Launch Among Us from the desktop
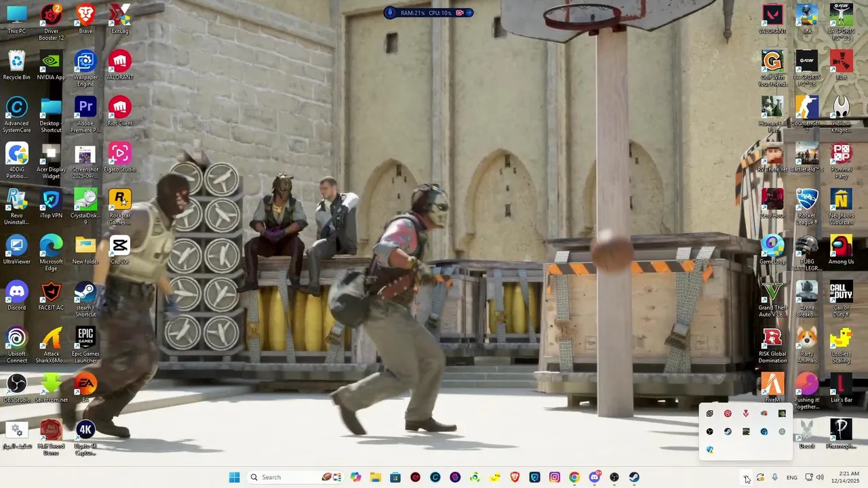Screen dimensions: 868x488 (x=841, y=249)
